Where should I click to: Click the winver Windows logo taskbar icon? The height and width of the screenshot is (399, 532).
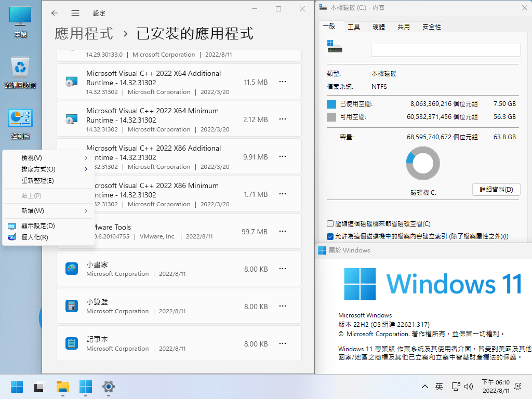pyautogui.click(x=86, y=387)
